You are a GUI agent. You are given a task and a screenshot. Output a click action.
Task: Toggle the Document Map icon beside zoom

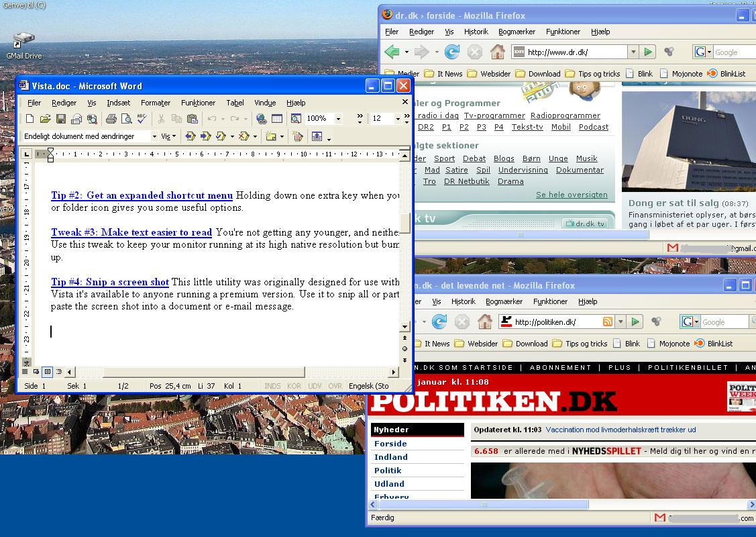296,119
